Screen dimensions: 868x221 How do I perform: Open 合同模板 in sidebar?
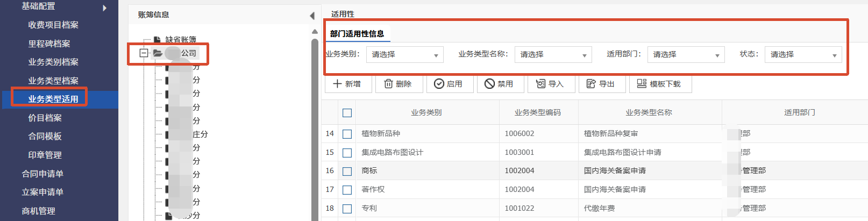coord(45,136)
